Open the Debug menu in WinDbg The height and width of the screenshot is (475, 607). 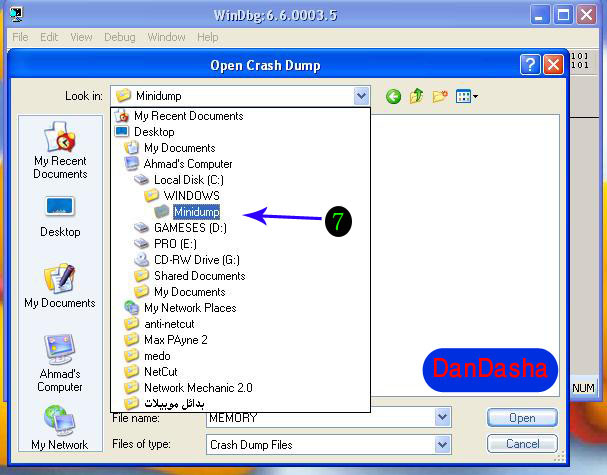[x=120, y=37]
